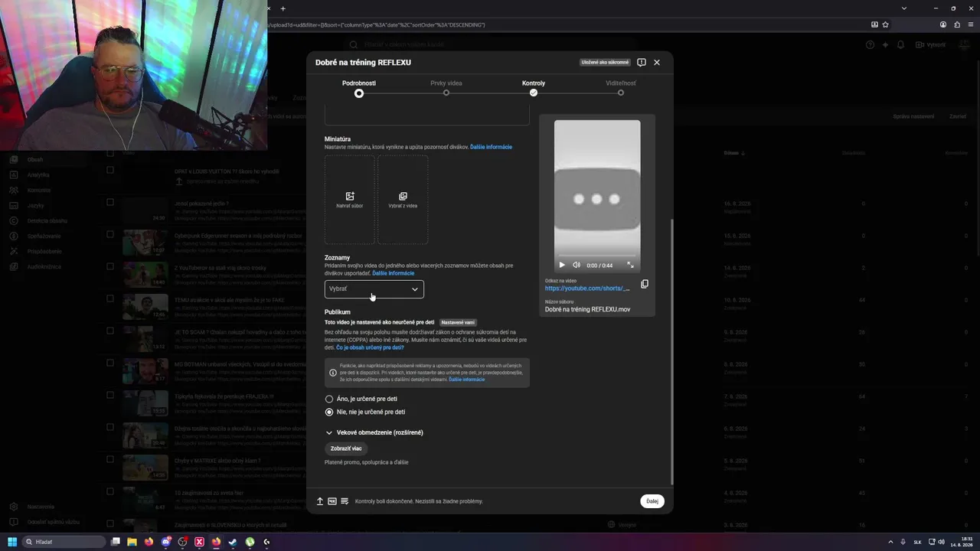Tick the checkbox for the 'TEMU' video row

click(x=110, y=298)
